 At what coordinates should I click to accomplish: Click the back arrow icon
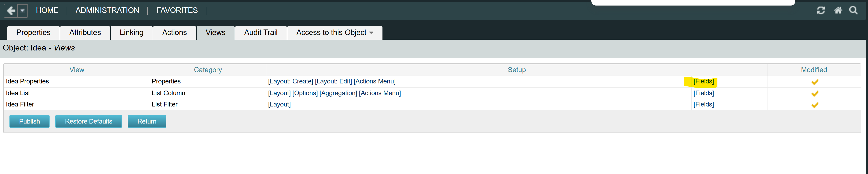click(x=11, y=11)
